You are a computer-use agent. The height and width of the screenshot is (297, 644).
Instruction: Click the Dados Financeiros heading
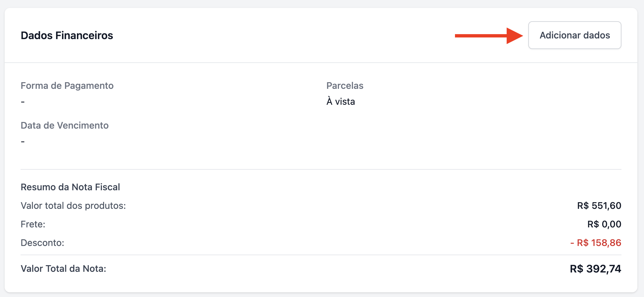click(x=67, y=35)
